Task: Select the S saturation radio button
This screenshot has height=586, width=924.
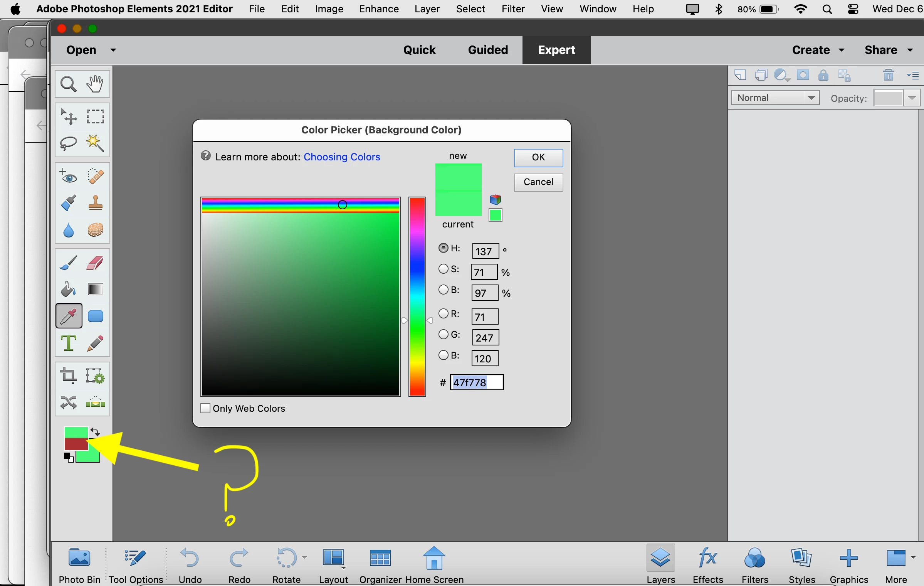Action: click(x=444, y=269)
